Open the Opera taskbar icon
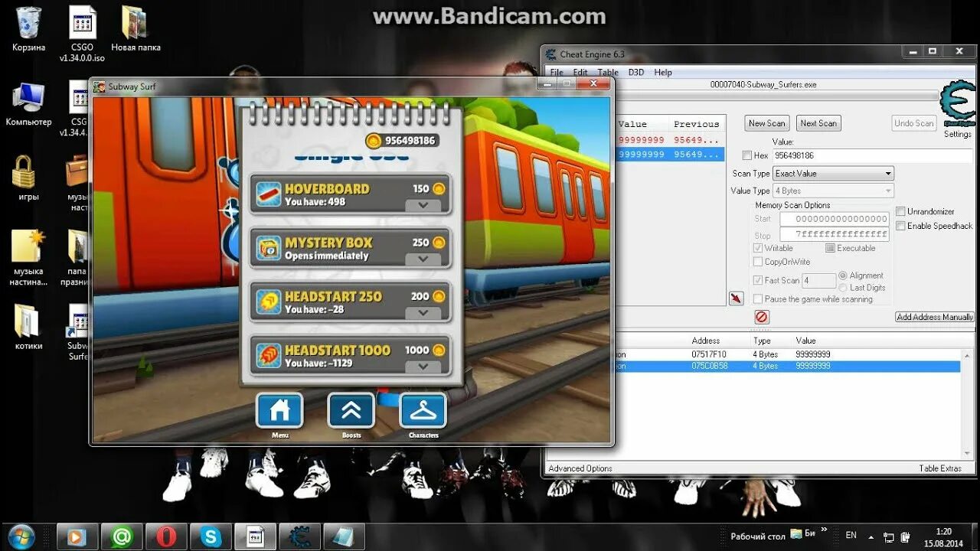The width and height of the screenshot is (980, 551). pos(166,537)
